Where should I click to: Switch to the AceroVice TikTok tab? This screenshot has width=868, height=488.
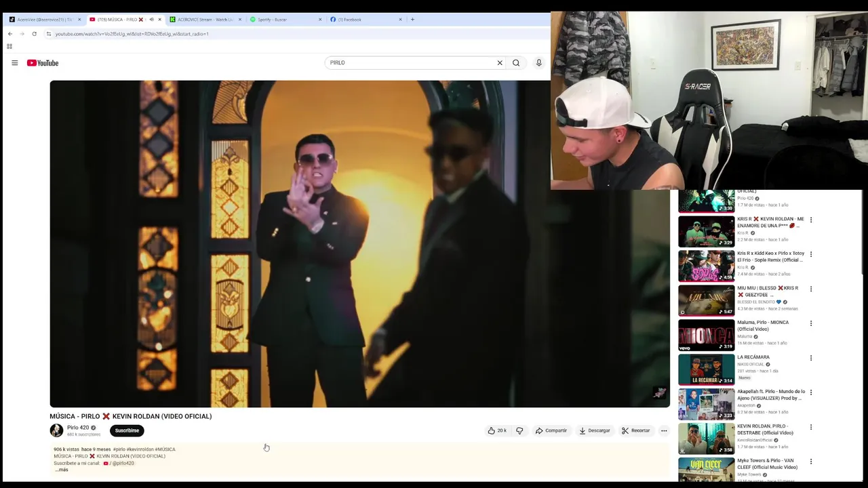pos(44,20)
